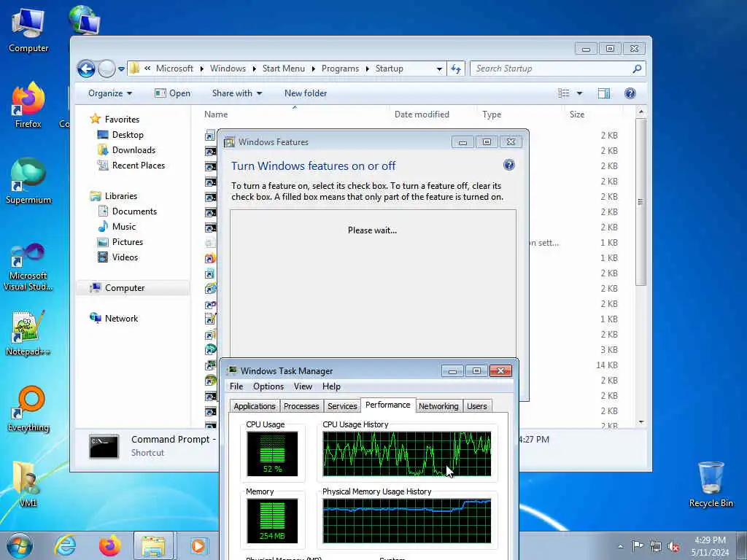Viewport: 747px width, 560px height.
Task: Open the Firefox desktop shortcut
Action: [28, 105]
